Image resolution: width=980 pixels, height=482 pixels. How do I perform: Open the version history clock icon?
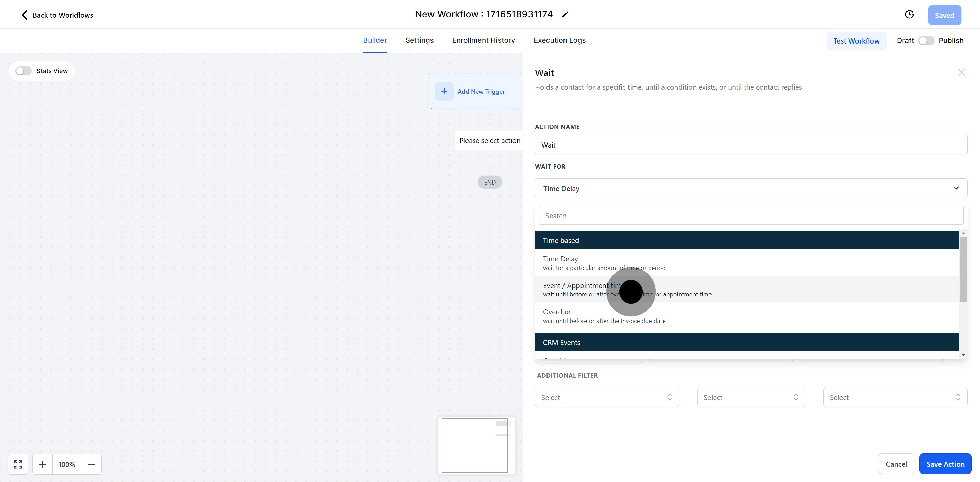click(910, 14)
